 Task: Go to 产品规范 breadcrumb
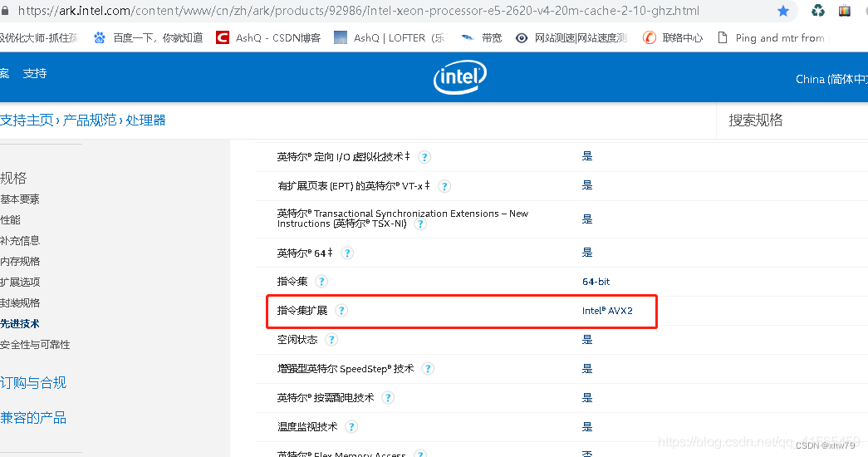(90, 120)
